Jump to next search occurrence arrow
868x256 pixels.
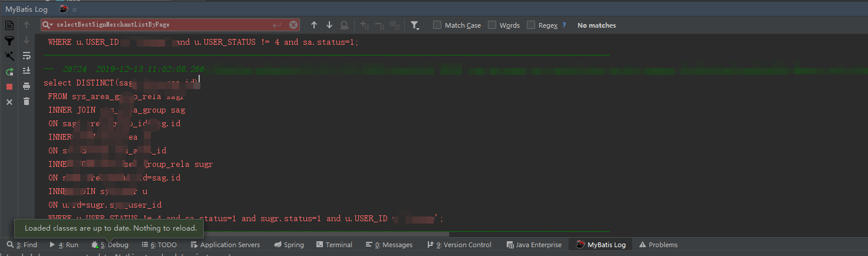coord(329,25)
